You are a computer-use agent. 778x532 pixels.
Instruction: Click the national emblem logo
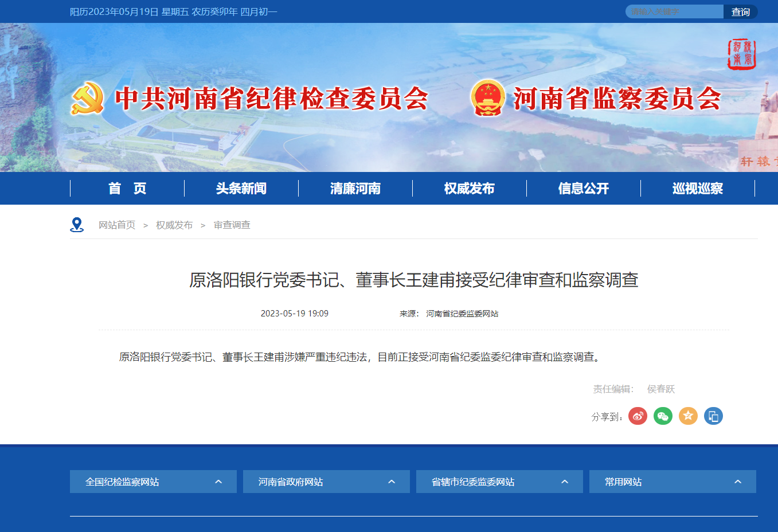tap(487, 98)
